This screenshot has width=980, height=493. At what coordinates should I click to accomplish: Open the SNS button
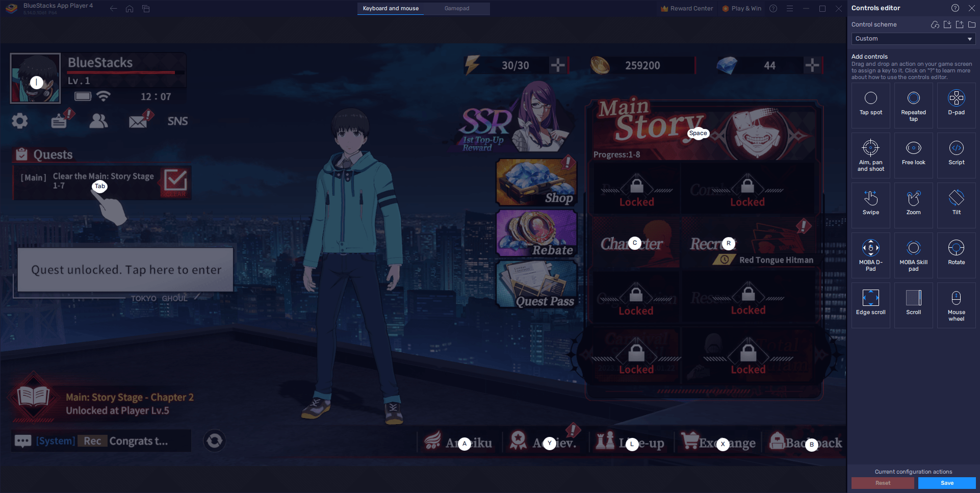pyautogui.click(x=177, y=121)
